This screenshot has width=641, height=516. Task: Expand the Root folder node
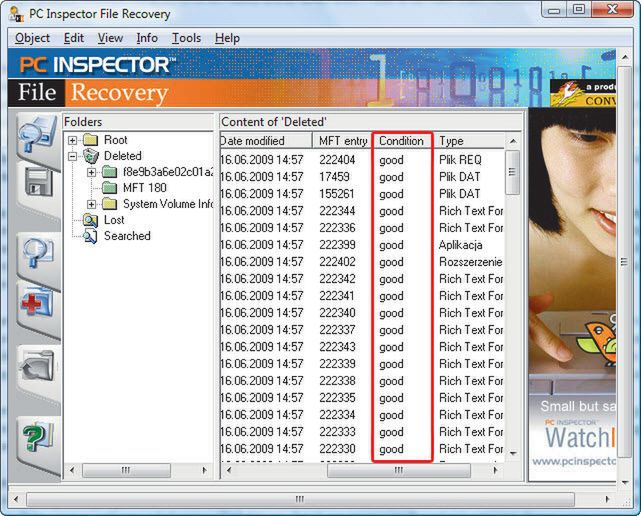[x=72, y=140]
